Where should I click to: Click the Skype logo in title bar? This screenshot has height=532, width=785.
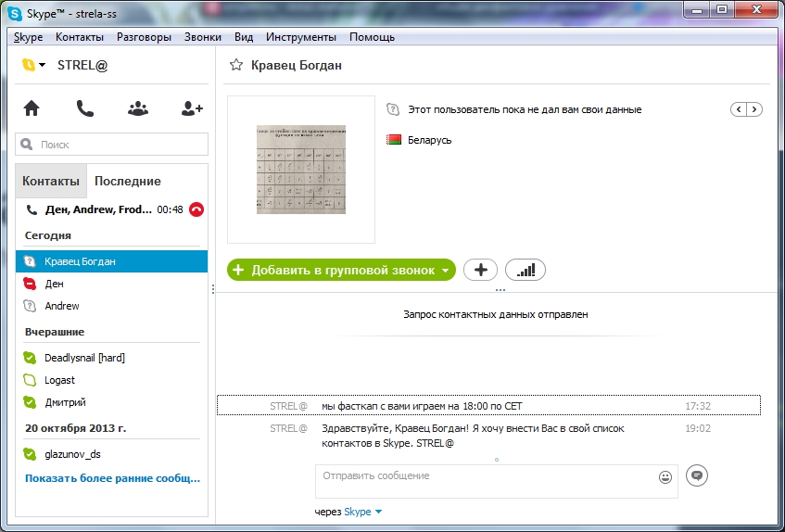pyautogui.click(x=15, y=14)
